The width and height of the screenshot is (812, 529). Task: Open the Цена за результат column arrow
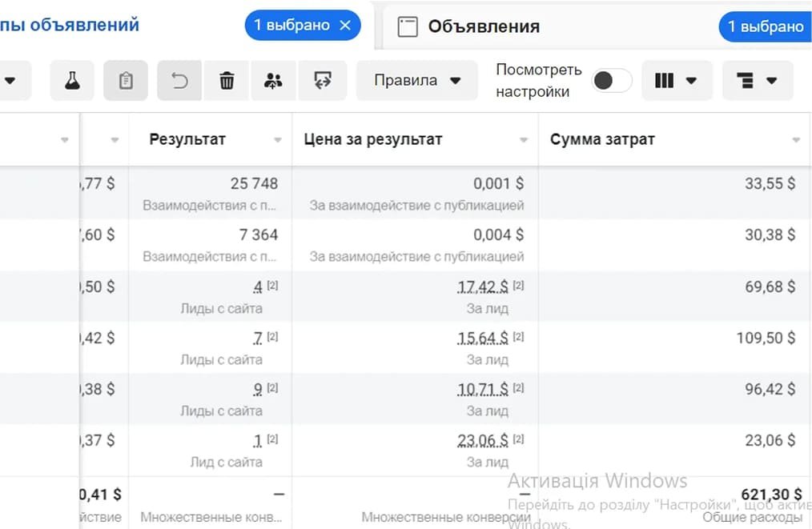tap(524, 140)
